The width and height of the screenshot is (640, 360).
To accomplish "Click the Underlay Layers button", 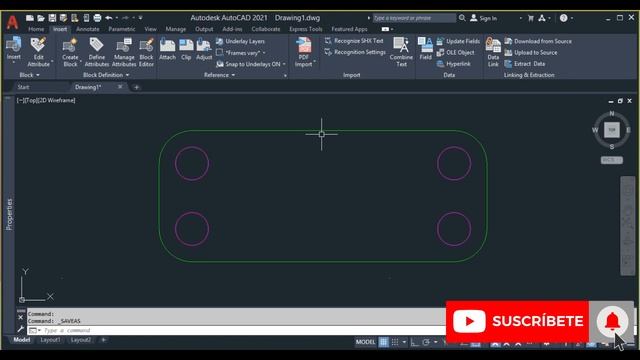I will pyautogui.click(x=240, y=41).
